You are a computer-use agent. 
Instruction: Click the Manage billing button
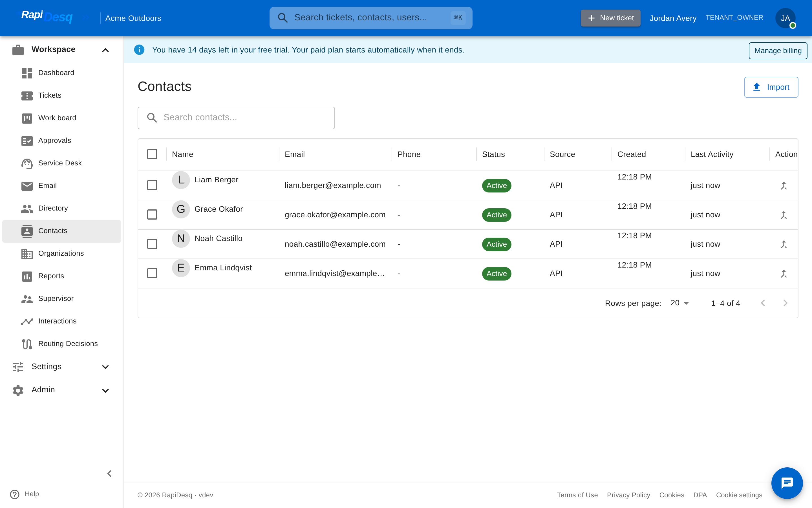tap(778, 51)
